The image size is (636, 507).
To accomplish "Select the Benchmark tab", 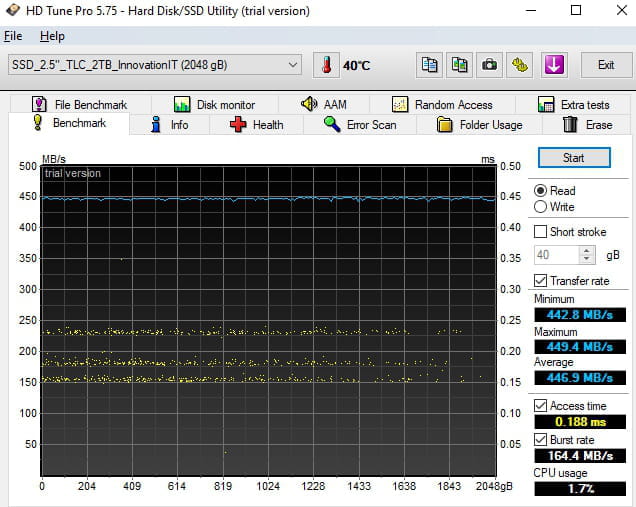I will point(69,122).
